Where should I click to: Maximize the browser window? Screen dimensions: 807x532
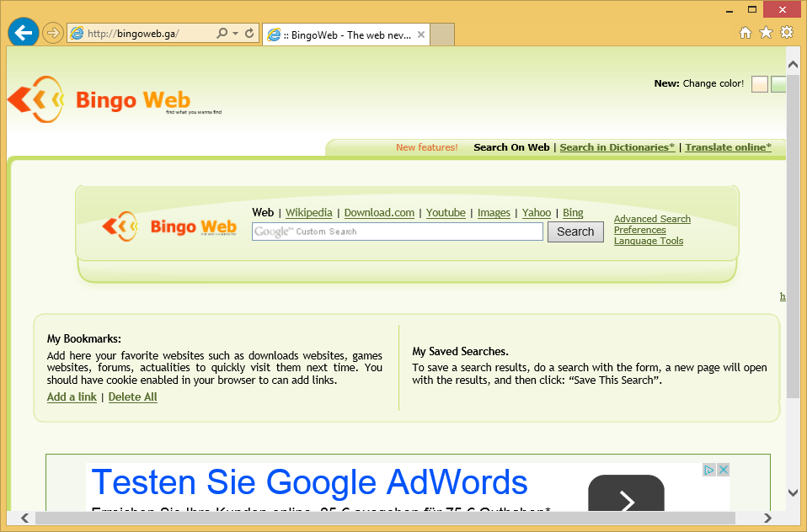pos(752,9)
